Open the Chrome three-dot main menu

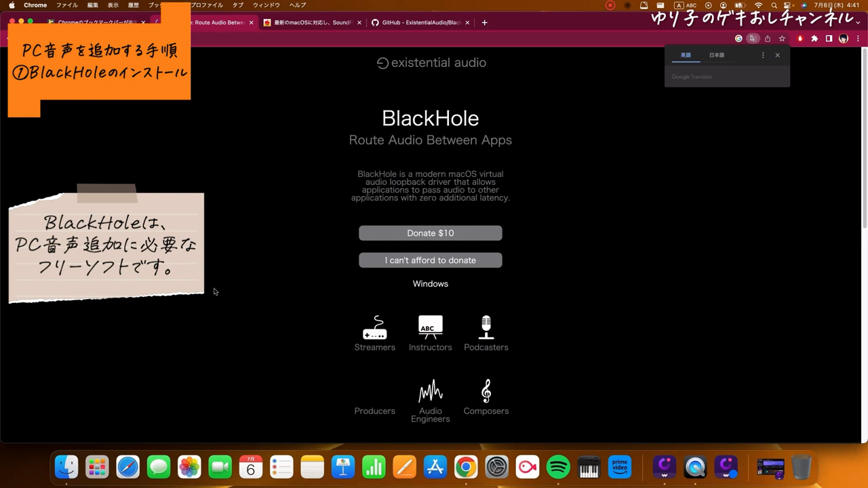858,39
